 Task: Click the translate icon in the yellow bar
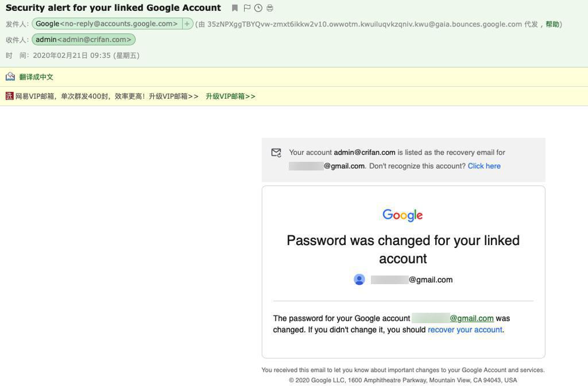pyautogui.click(x=10, y=77)
